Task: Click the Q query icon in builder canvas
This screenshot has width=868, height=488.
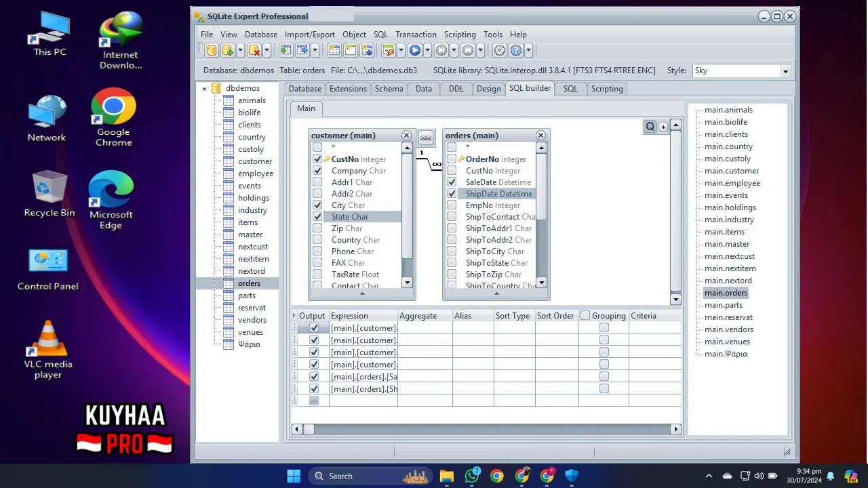Action: pyautogui.click(x=650, y=127)
